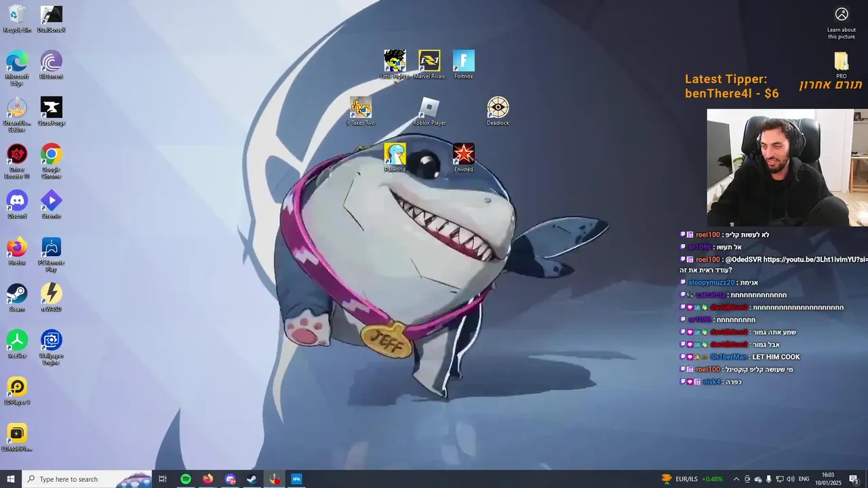Image resolution: width=868 pixels, height=488 pixels.
Task: Launch Wallpaper Engine from the desktop
Action: tap(52, 347)
